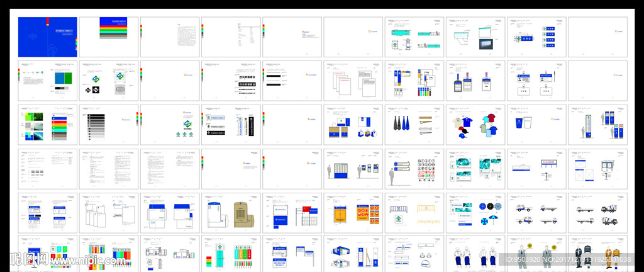The height and width of the screenshot is (272, 644).
Task: Open the page with two employee ID cards
Action: click(x=537, y=81)
